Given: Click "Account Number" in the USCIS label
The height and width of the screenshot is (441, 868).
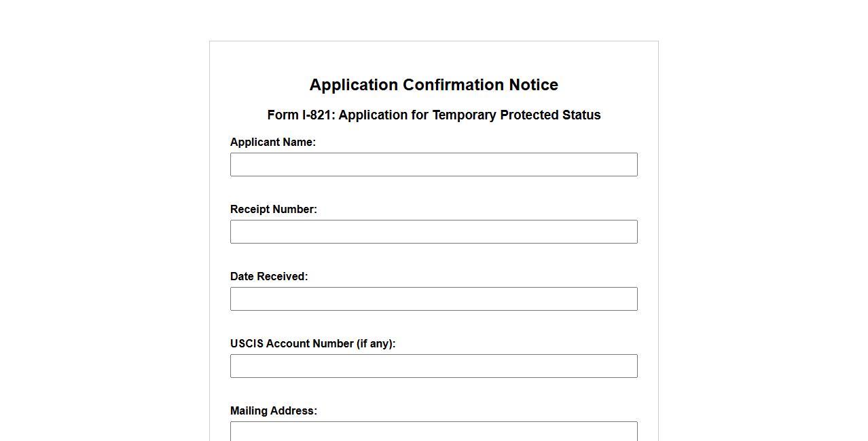Looking at the screenshot, I should point(309,344).
